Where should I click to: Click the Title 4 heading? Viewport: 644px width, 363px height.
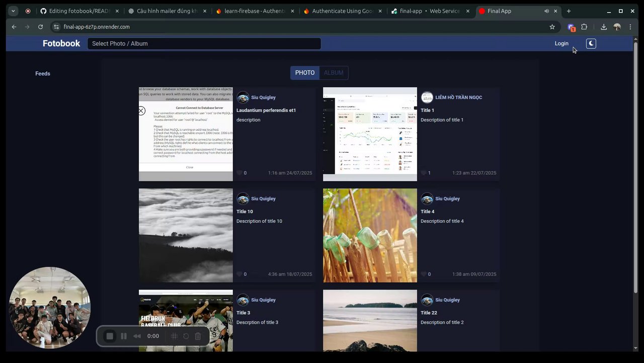pos(427,212)
